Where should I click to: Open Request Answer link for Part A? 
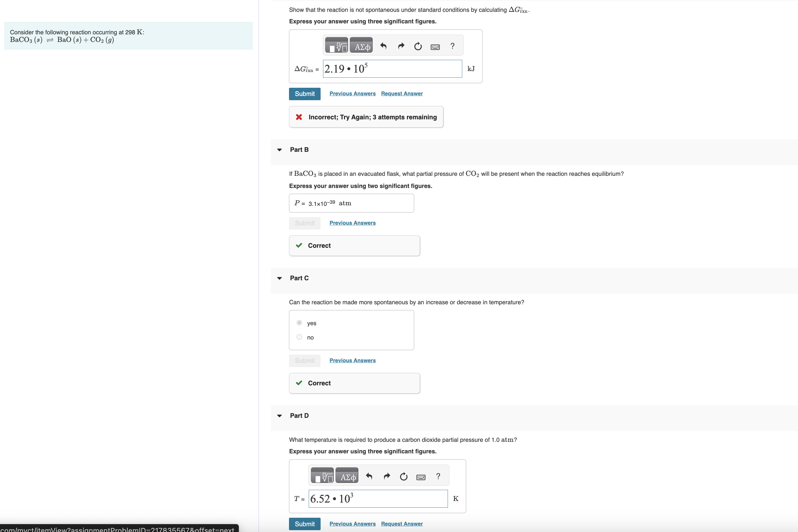point(402,94)
